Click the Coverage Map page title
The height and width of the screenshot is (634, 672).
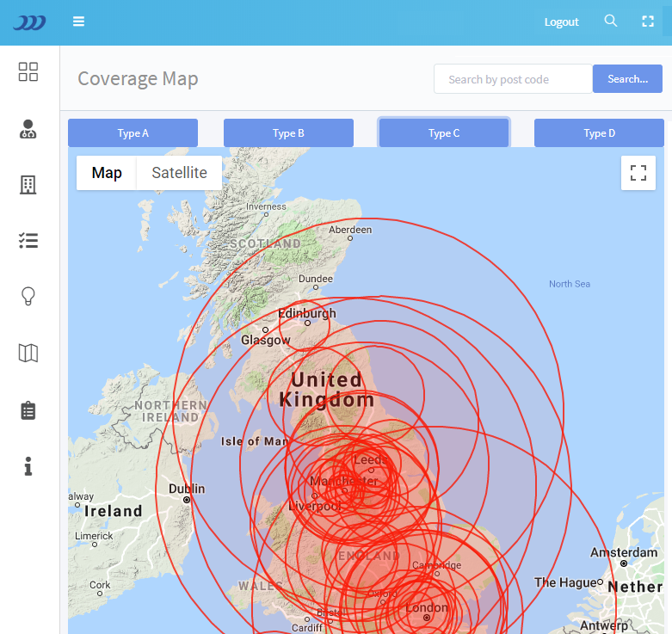(138, 79)
